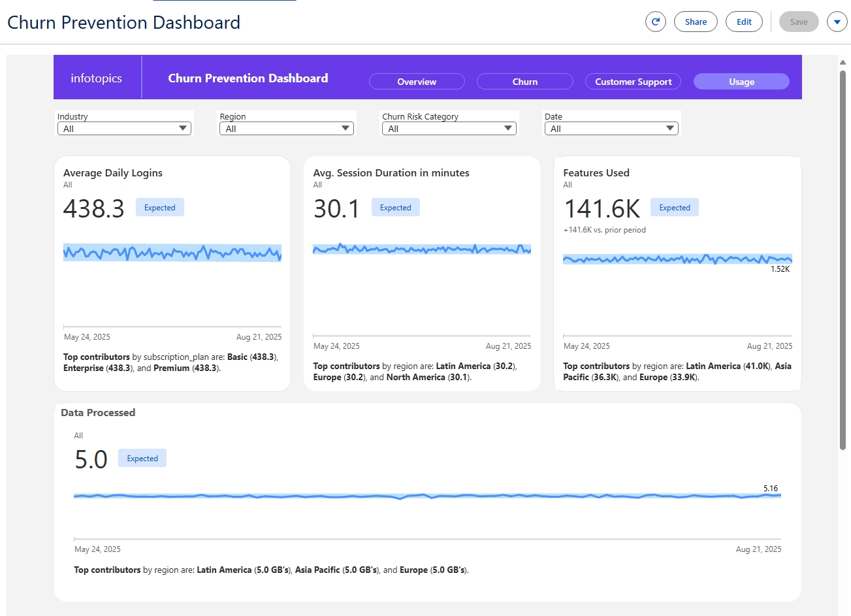Click the 5.0 data processed value
The height and width of the screenshot is (616, 851).
click(x=91, y=460)
